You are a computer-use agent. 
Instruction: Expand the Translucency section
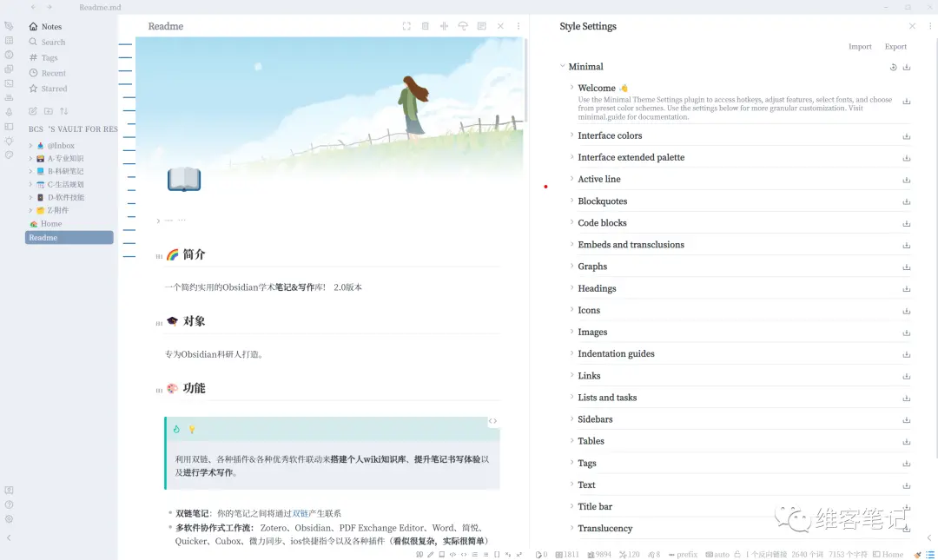571,528
